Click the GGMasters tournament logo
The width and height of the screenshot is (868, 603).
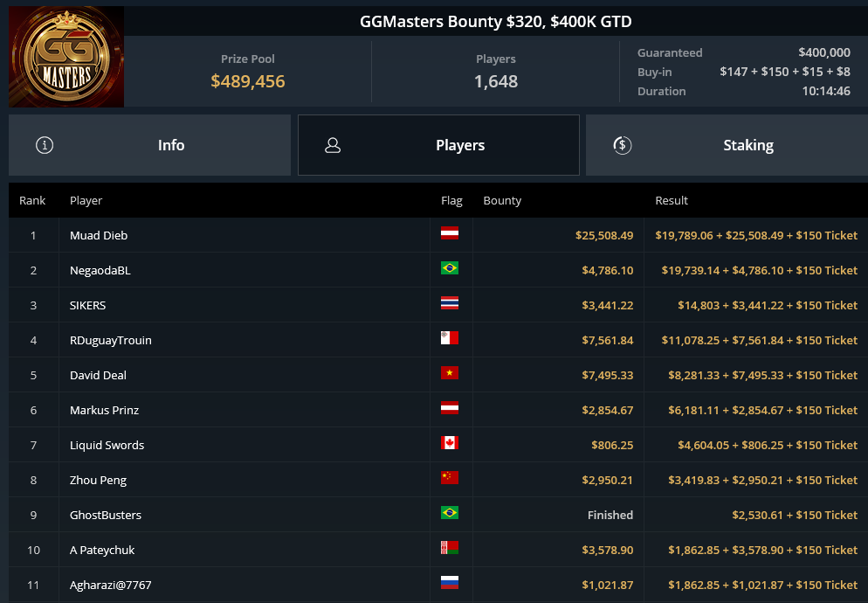pos(65,56)
